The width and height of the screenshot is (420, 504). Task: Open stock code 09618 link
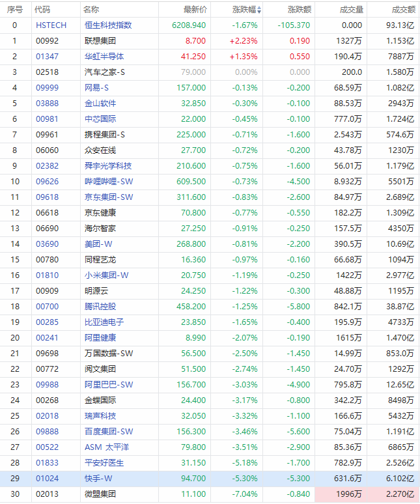tap(48, 197)
